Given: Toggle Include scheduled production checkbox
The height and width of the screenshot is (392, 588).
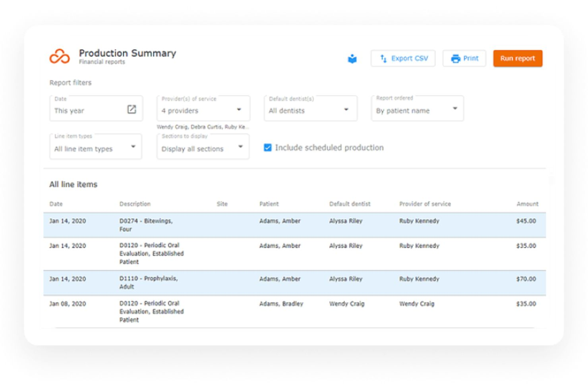Looking at the screenshot, I should click(x=268, y=147).
